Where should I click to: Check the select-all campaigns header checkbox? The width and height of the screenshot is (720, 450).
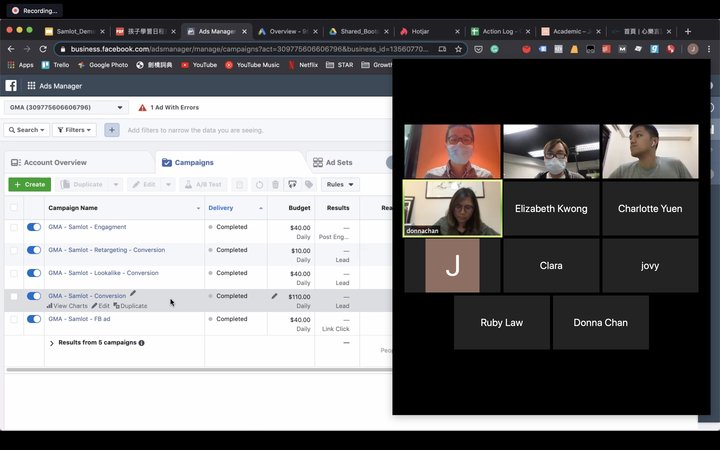(x=14, y=208)
